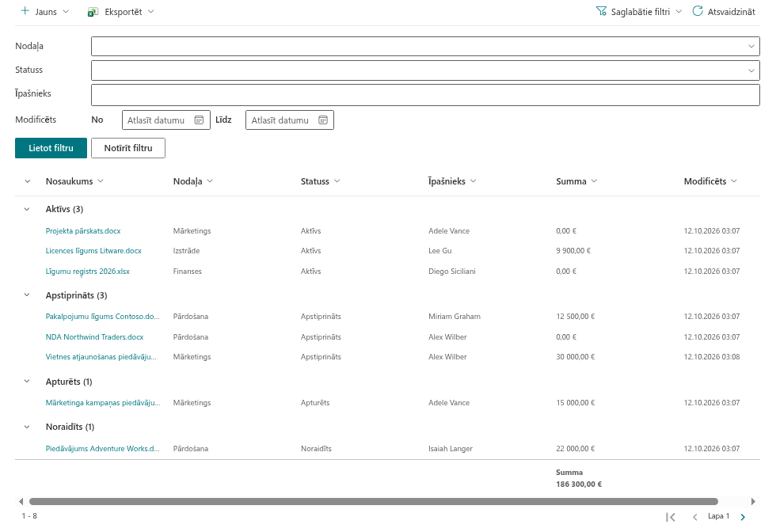Viewport: 776px width, 532px height.
Task: Open the Nosaukums column header menu
Action: click(x=101, y=181)
